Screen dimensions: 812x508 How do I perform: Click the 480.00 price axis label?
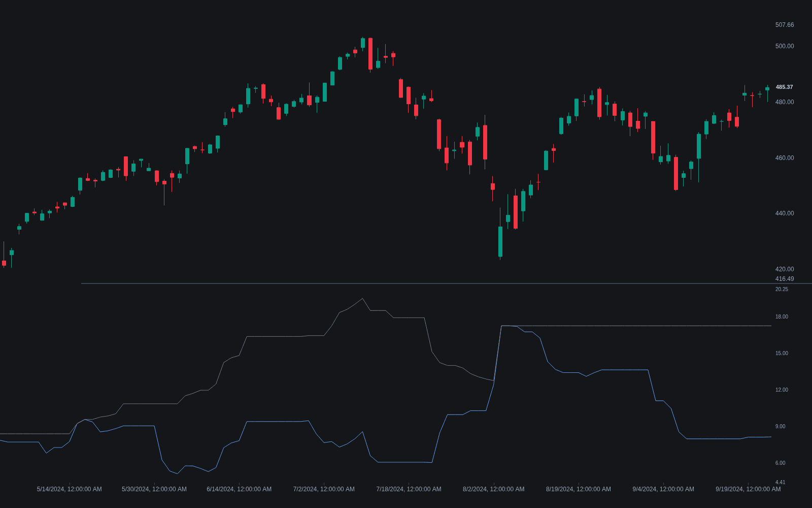pos(785,102)
